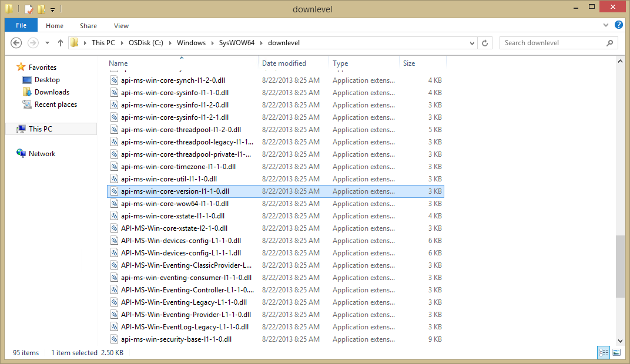Focus the Search downlevel input box
Screen dimensions: 630x364
[554, 43]
